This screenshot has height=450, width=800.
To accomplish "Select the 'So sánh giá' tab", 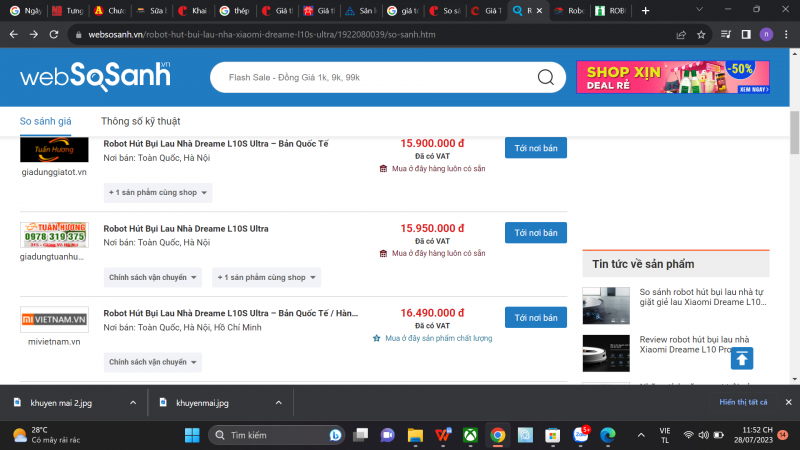I will coord(45,121).
